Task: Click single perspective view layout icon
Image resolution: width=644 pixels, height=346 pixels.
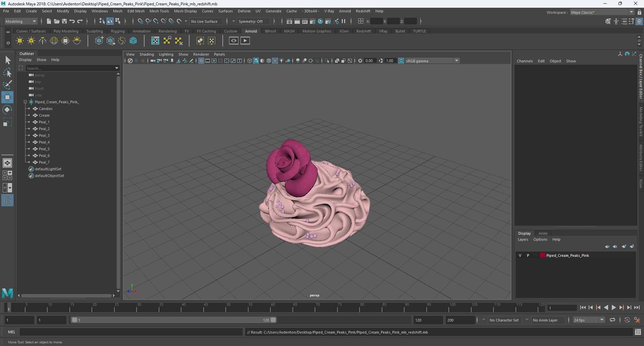Action: pos(7,163)
